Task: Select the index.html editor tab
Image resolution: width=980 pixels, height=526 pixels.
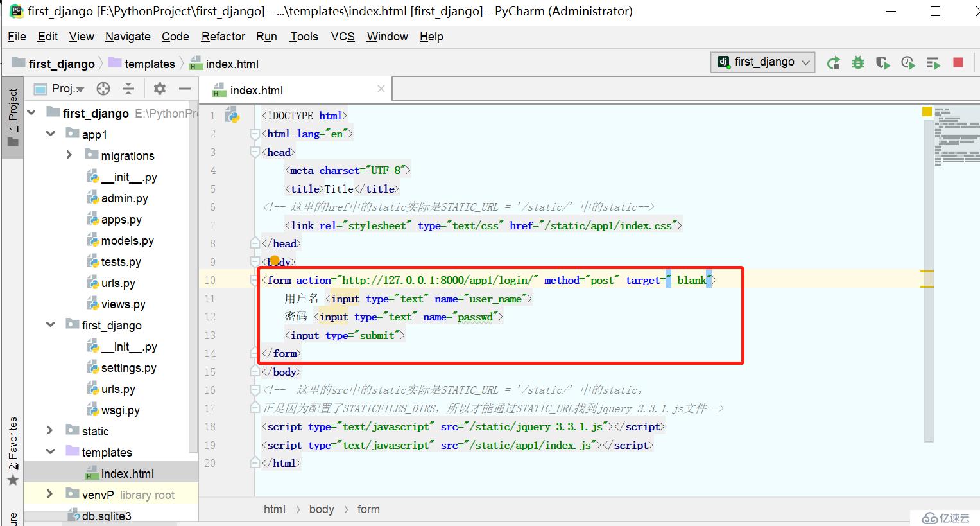Action: [295, 90]
